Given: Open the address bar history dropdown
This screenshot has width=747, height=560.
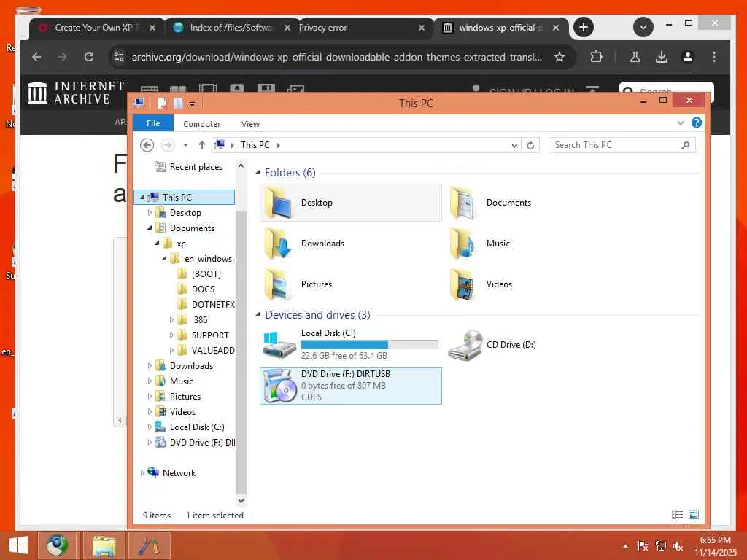Looking at the screenshot, I should 514,145.
